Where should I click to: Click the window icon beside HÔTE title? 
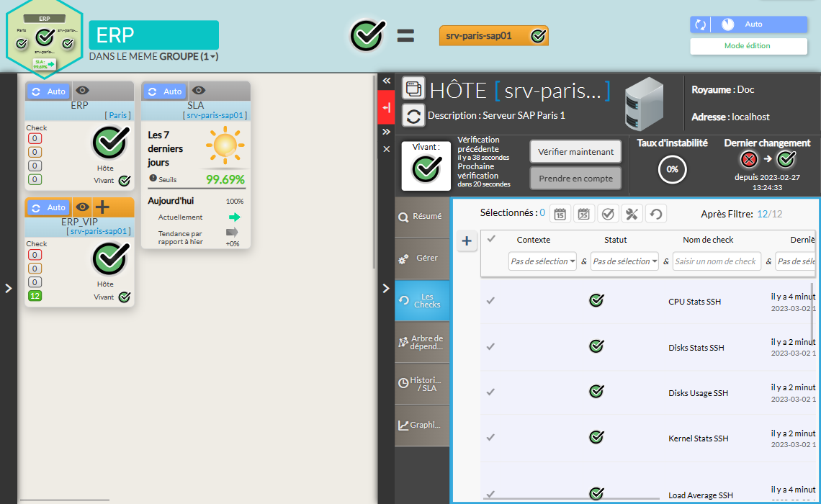(413, 89)
